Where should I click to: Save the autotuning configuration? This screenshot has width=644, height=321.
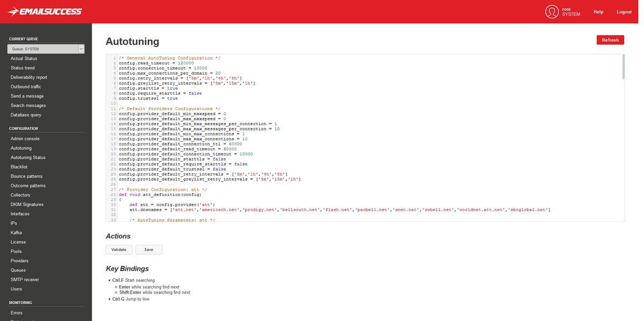pos(149,250)
